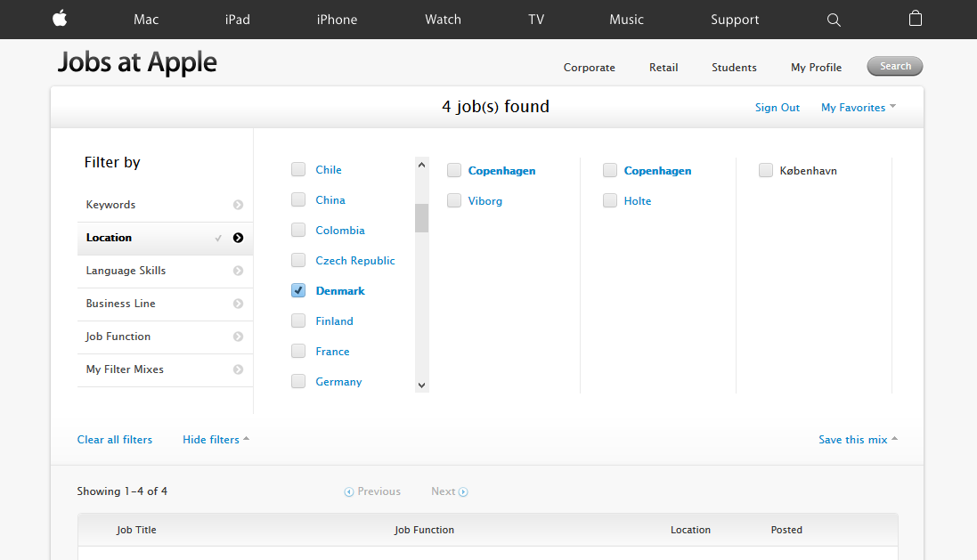Go to iPad in the top navigation
977x560 pixels.
coord(238,20)
